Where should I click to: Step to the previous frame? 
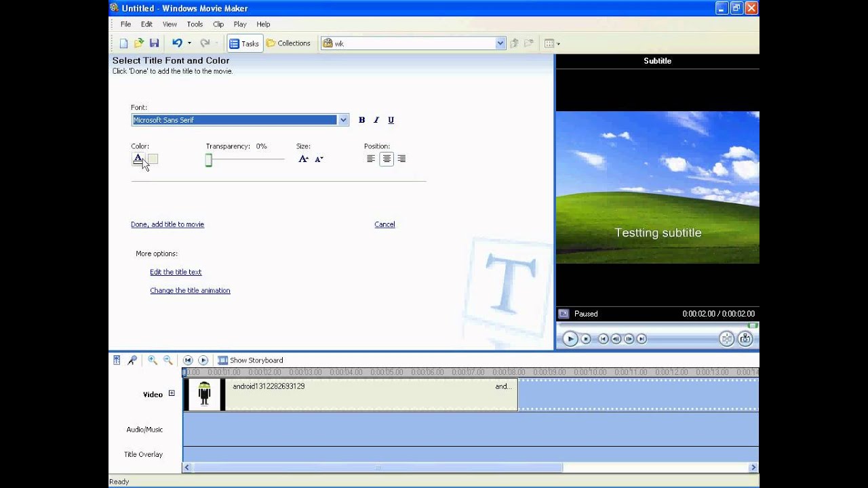616,339
